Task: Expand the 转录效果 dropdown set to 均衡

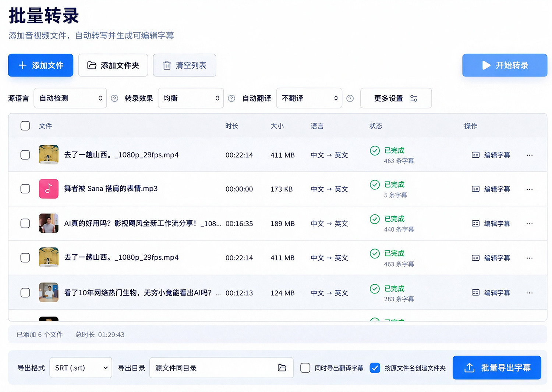Action: point(191,98)
